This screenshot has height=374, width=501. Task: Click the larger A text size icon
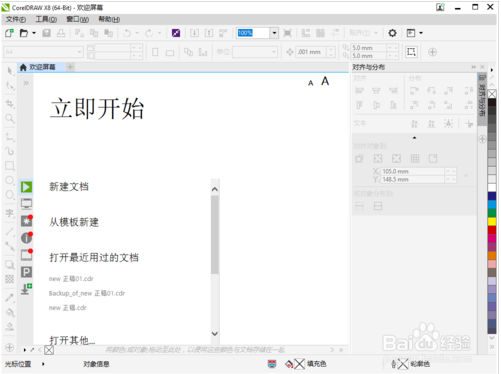[325, 81]
